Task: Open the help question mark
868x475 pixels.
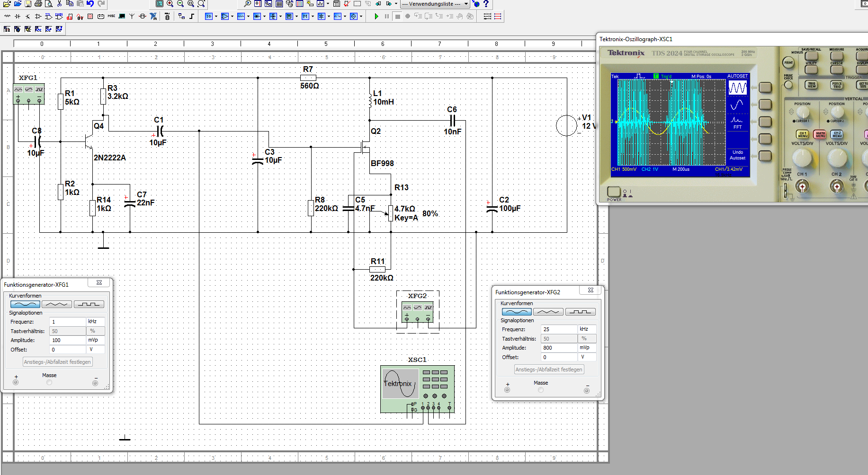Action: pyautogui.click(x=486, y=3)
